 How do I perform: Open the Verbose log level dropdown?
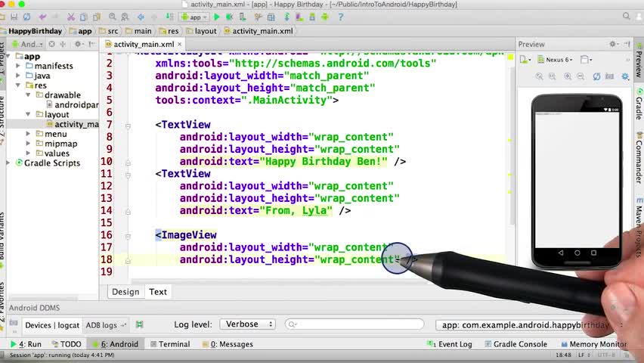click(x=248, y=324)
